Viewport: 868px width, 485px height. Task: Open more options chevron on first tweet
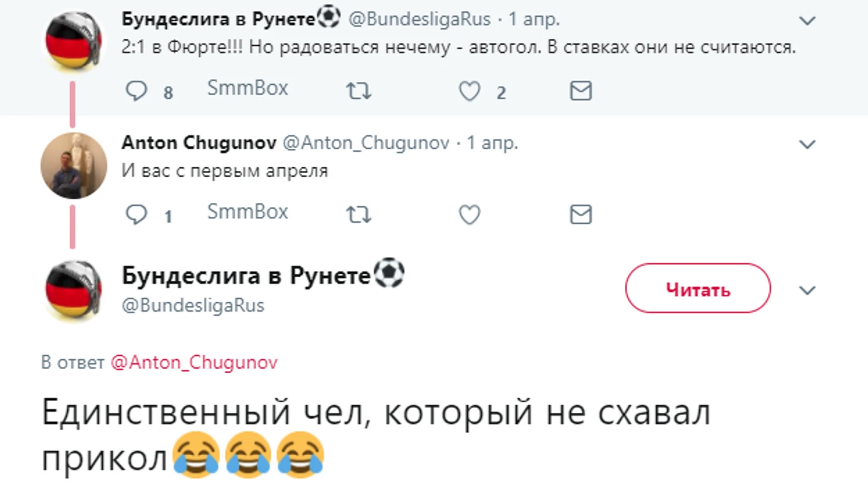coord(807,21)
